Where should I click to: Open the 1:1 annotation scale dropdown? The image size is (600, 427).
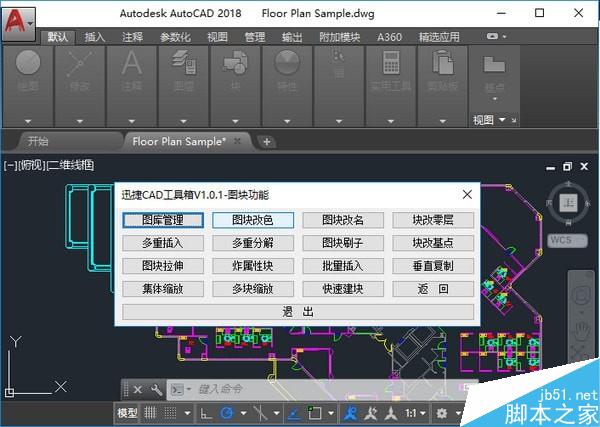[x=415, y=413]
